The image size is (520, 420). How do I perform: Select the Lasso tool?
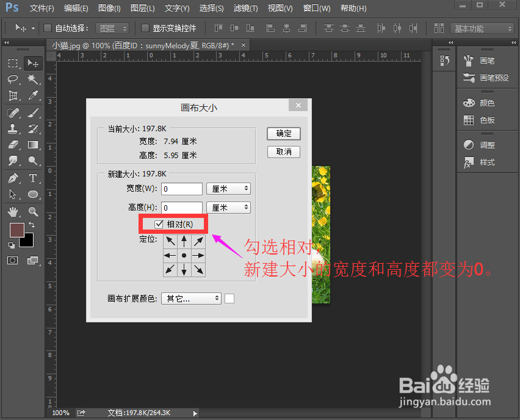pos(13,79)
